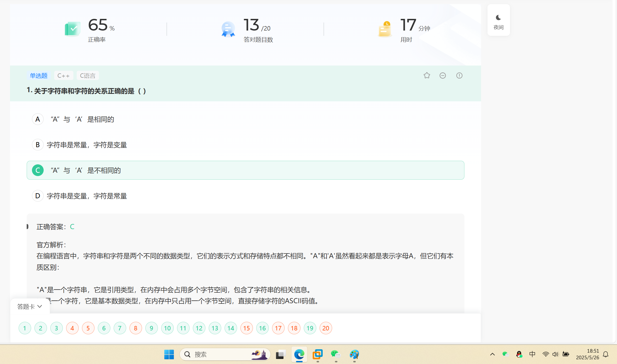Open the volume icon in system tray

(x=555, y=354)
